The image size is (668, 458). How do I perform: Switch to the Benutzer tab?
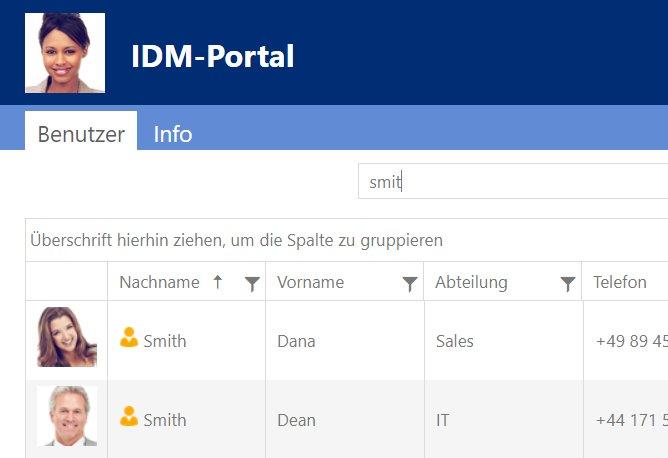(81, 134)
